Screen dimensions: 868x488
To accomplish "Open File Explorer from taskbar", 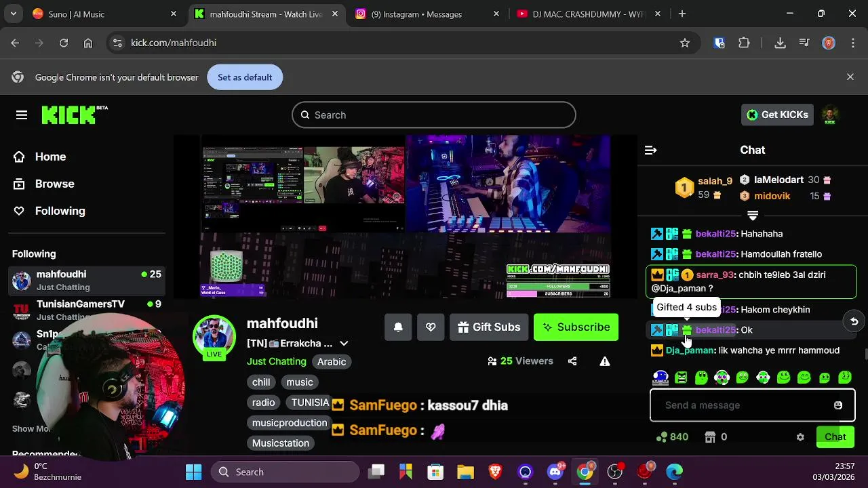I will pyautogui.click(x=466, y=472).
